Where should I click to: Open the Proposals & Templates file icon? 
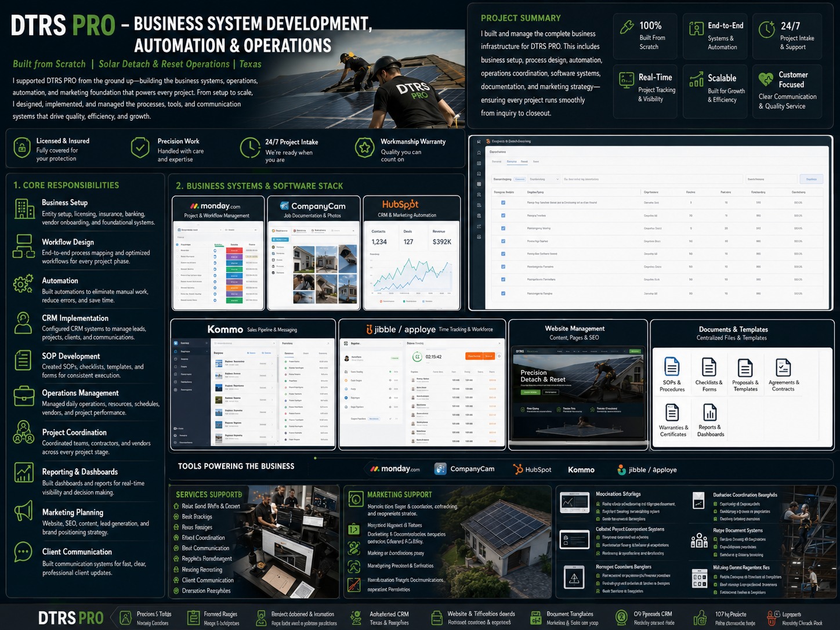click(745, 368)
